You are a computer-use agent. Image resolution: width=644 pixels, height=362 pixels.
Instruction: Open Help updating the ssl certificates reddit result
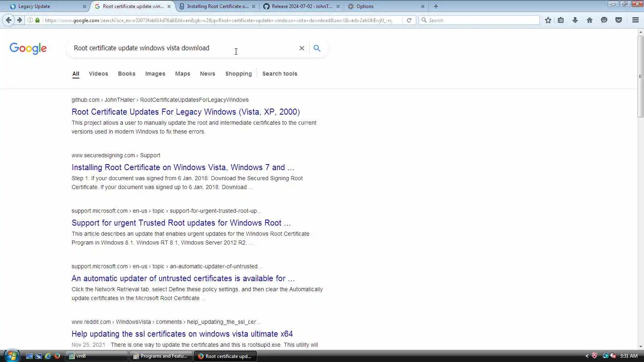point(182,334)
